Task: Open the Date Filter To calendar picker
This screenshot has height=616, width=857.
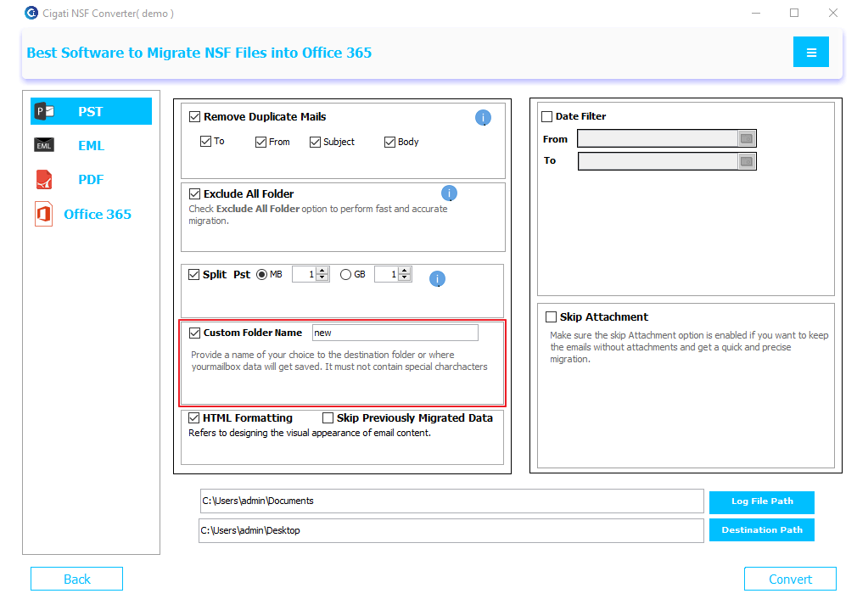Action: pyautogui.click(x=747, y=161)
